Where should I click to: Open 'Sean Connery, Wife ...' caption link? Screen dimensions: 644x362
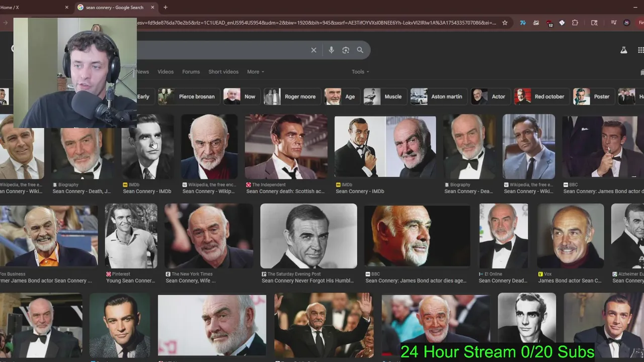pyautogui.click(x=190, y=281)
